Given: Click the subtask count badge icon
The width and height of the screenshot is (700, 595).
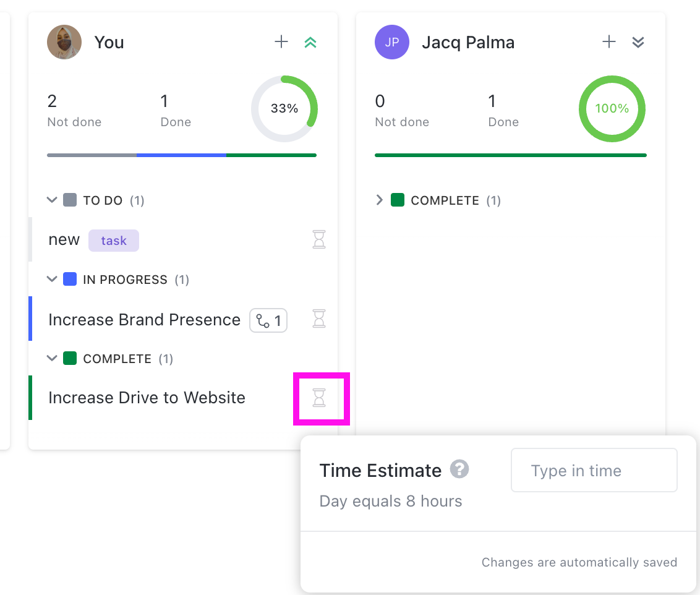Looking at the screenshot, I should [268, 320].
